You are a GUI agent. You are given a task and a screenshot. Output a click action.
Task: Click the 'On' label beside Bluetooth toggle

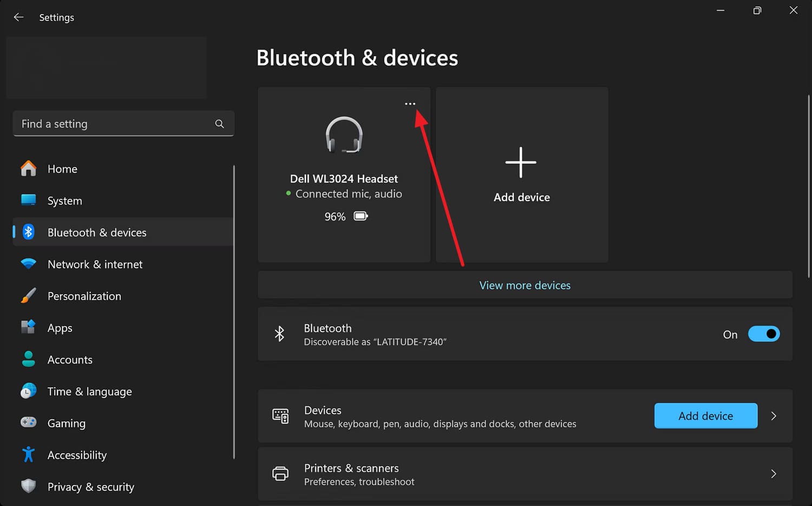[730, 334]
